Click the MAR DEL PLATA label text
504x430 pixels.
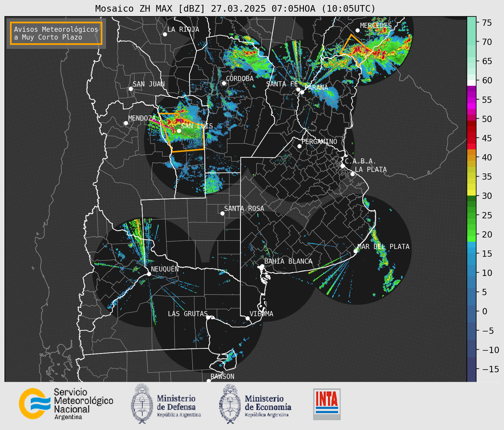tap(384, 247)
